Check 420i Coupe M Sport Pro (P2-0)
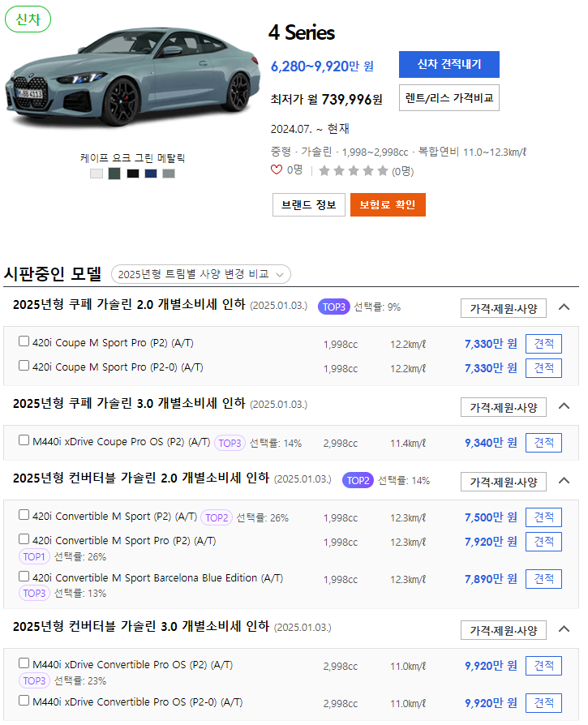 click(x=24, y=365)
